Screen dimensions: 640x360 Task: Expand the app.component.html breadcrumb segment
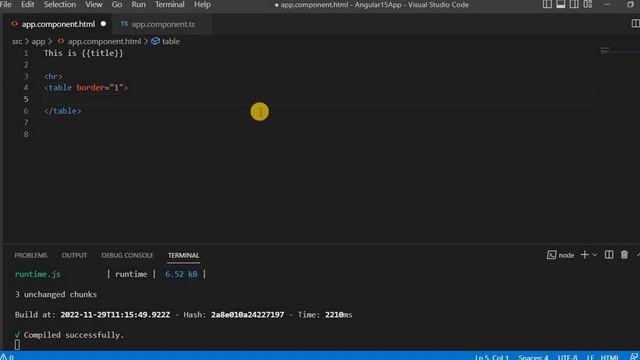pyautogui.click(x=104, y=41)
